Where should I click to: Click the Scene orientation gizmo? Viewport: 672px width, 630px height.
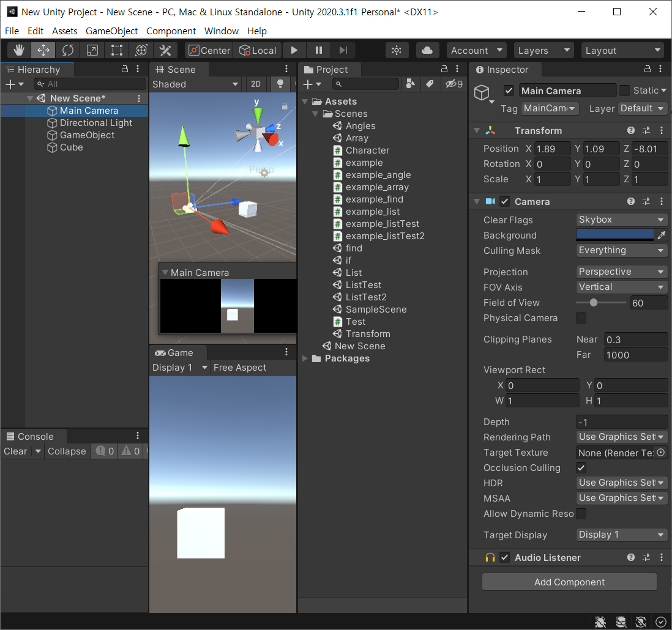(258, 131)
